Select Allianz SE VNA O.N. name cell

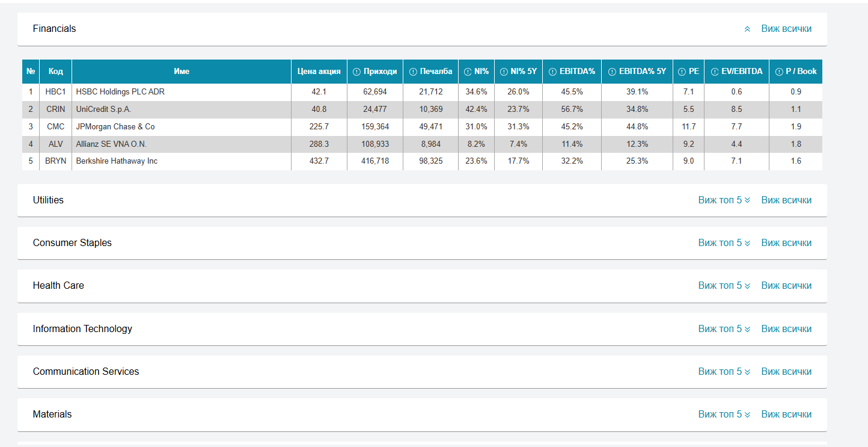tap(182, 144)
